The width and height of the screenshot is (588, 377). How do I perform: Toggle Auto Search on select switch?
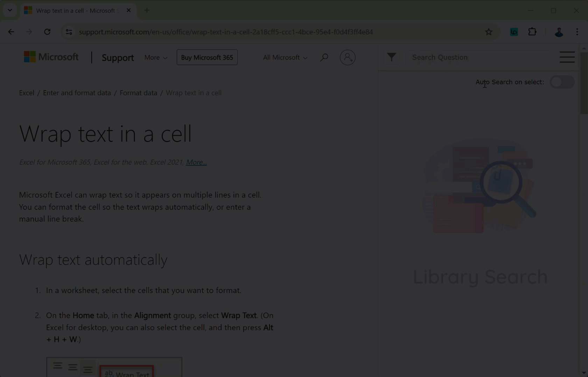562,82
